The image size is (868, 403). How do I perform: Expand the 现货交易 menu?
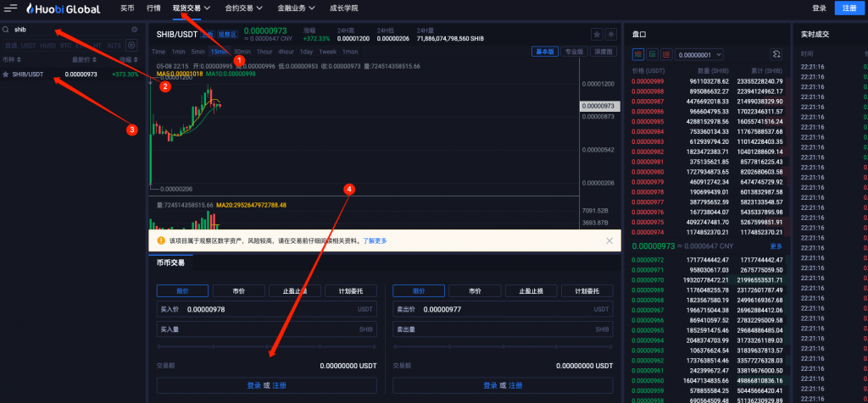(x=191, y=8)
